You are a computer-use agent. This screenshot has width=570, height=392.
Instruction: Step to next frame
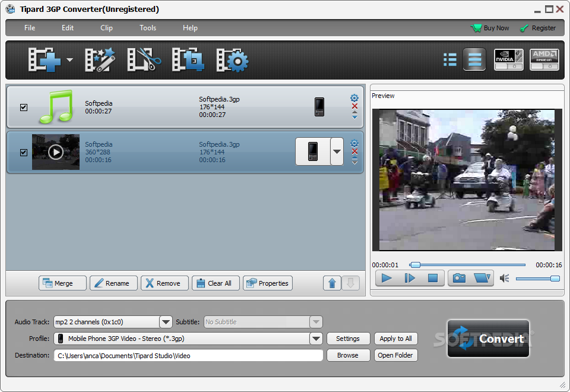point(410,279)
